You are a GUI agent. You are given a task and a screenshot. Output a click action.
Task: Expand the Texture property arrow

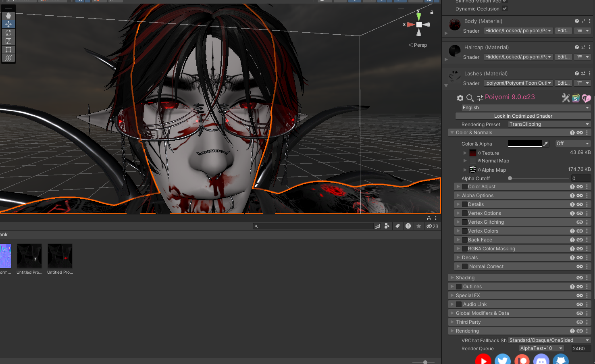[x=465, y=153]
